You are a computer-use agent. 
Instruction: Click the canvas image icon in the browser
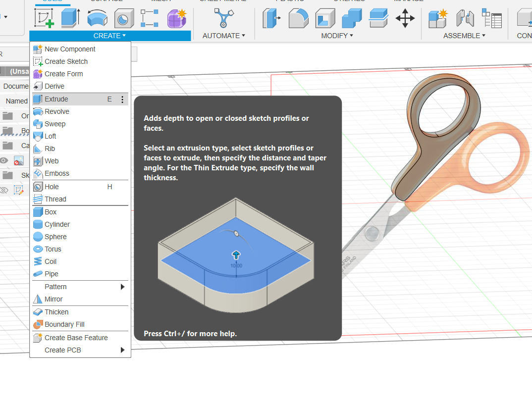[19, 160]
